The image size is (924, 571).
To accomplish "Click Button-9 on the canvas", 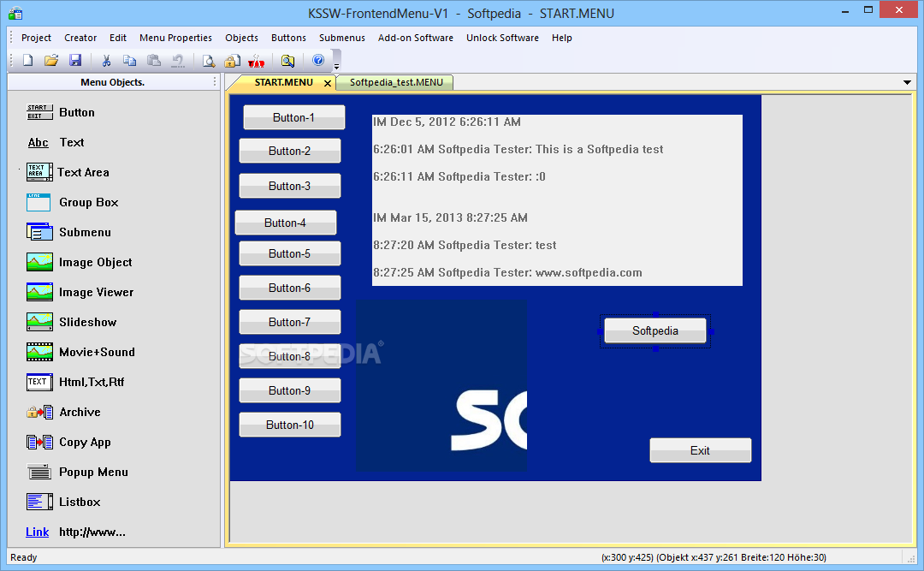I will pos(290,390).
